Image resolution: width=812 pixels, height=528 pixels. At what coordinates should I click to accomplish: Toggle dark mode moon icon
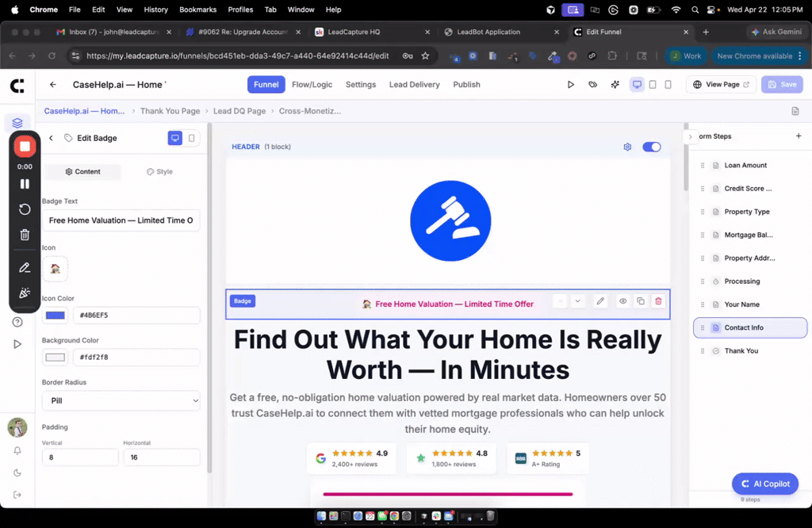(17, 473)
